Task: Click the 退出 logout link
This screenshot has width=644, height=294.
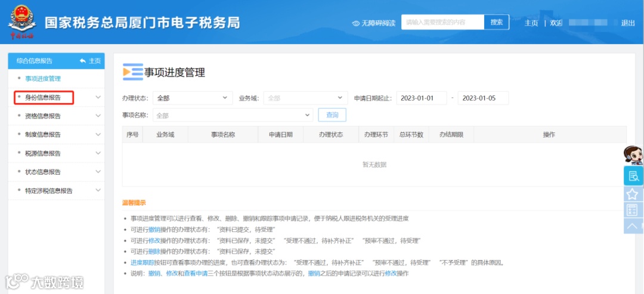Action: pyautogui.click(x=628, y=23)
